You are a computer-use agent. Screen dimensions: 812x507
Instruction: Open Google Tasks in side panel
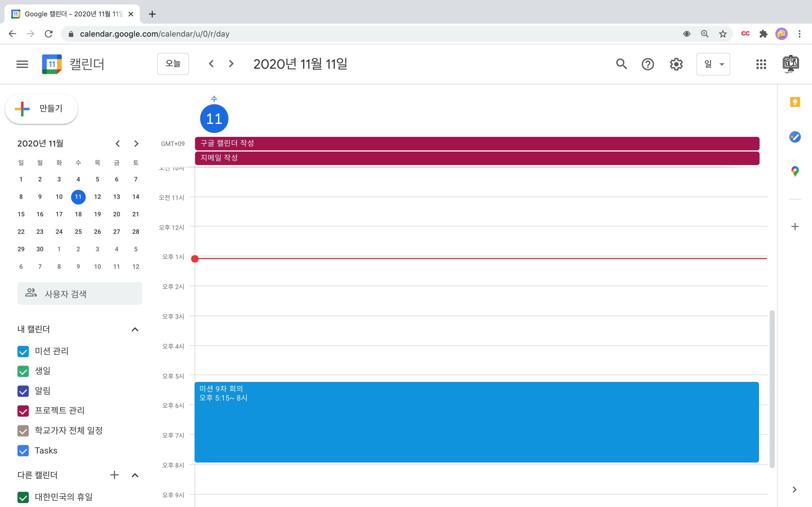[795, 137]
